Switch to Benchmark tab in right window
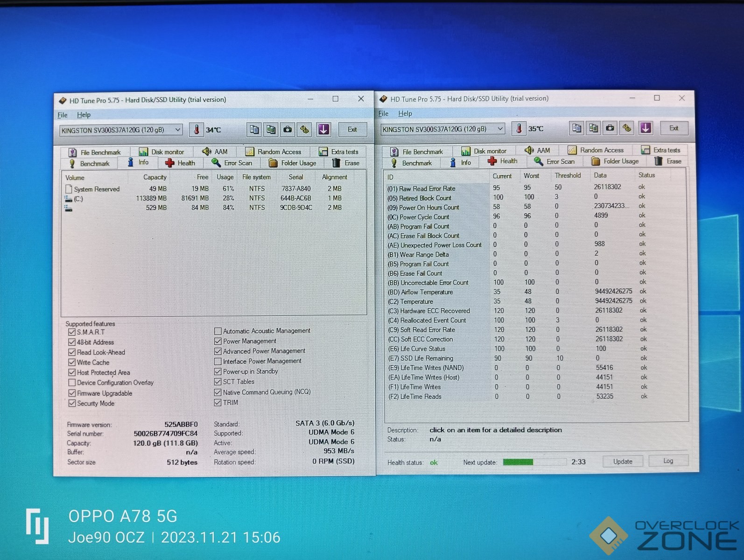Image resolution: width=744 pixels, height=560 pixels. pos(412,163)
